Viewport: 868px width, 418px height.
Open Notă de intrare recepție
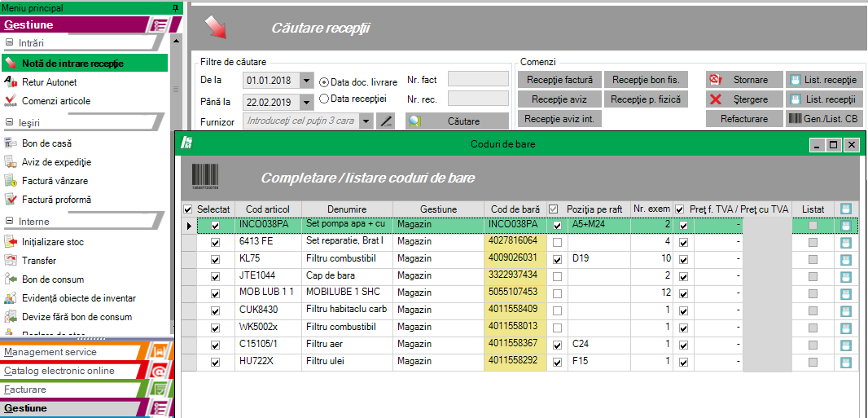coord(84,63)
